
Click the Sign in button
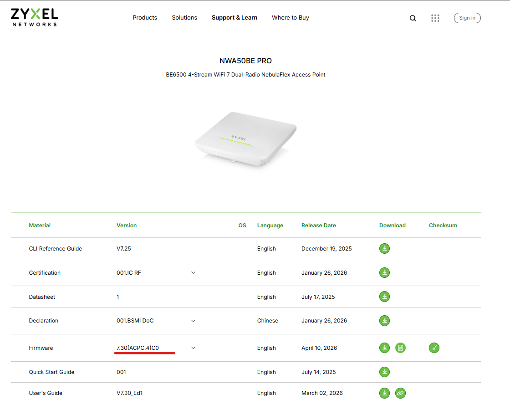pos(467,18)
